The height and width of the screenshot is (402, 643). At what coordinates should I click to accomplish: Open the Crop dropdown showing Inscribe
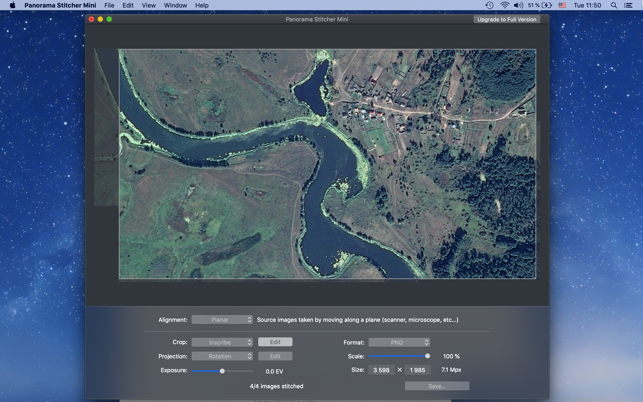click(x=222, y=342)
